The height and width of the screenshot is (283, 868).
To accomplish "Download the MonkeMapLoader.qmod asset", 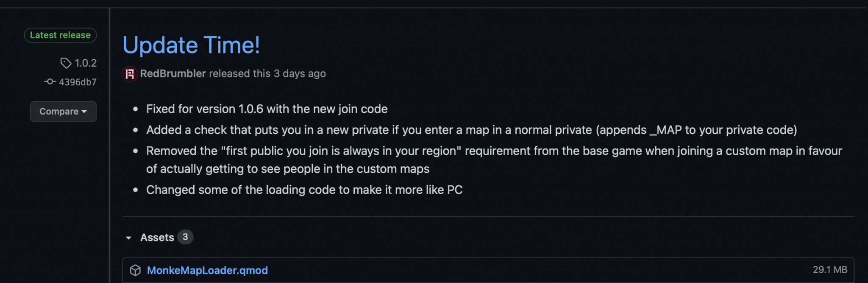I will [x=207, y=270].
